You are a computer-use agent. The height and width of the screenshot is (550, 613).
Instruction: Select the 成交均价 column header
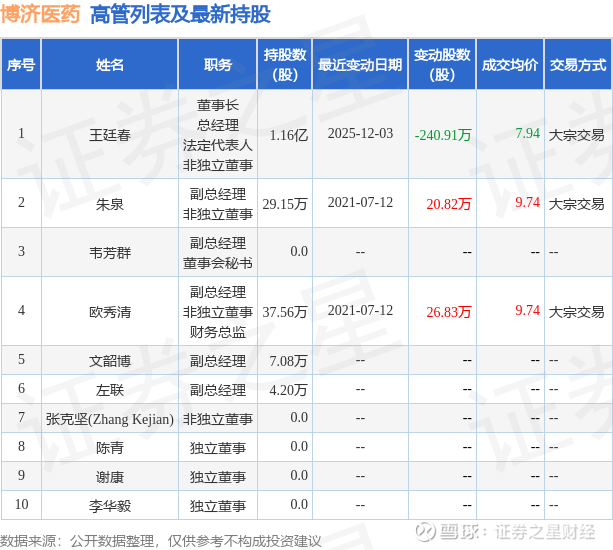point(510,64)
